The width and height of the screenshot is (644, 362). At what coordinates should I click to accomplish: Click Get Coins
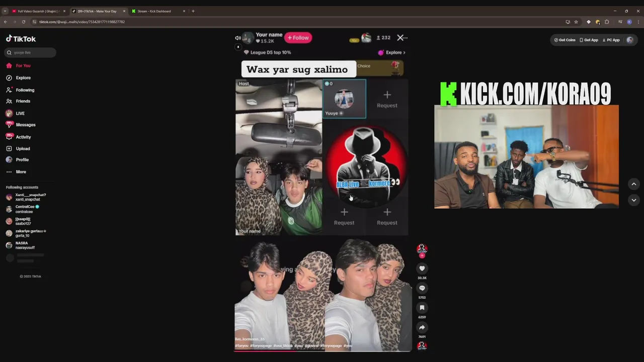565,40
